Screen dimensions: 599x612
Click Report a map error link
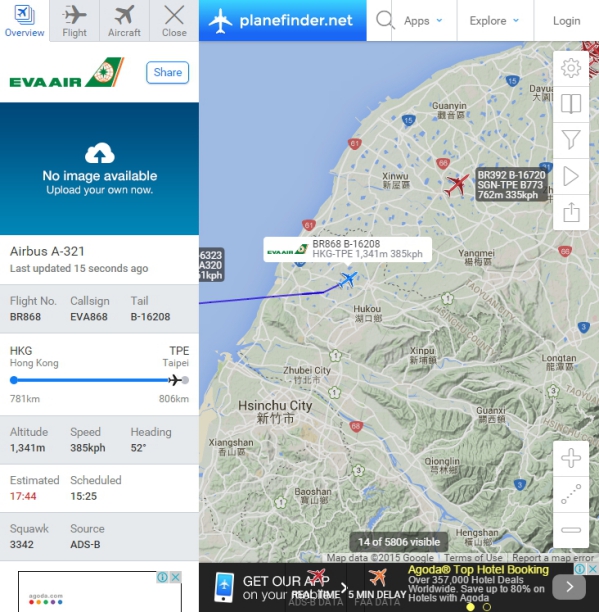click(x=553, y=558)
